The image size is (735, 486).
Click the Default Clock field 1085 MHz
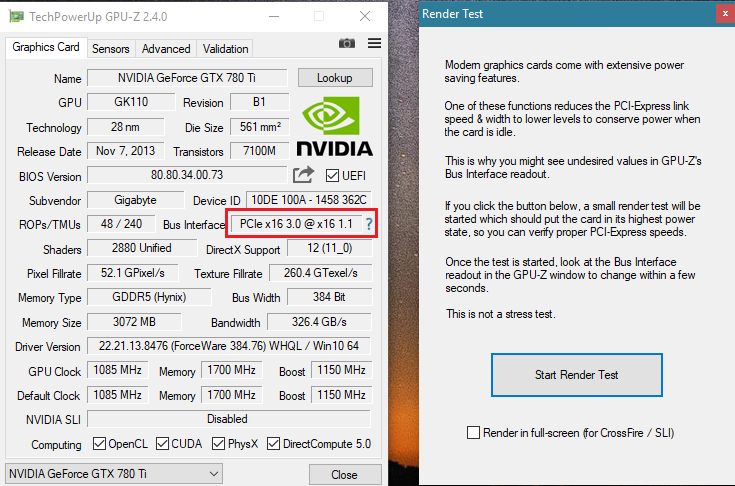coord(118,395)
